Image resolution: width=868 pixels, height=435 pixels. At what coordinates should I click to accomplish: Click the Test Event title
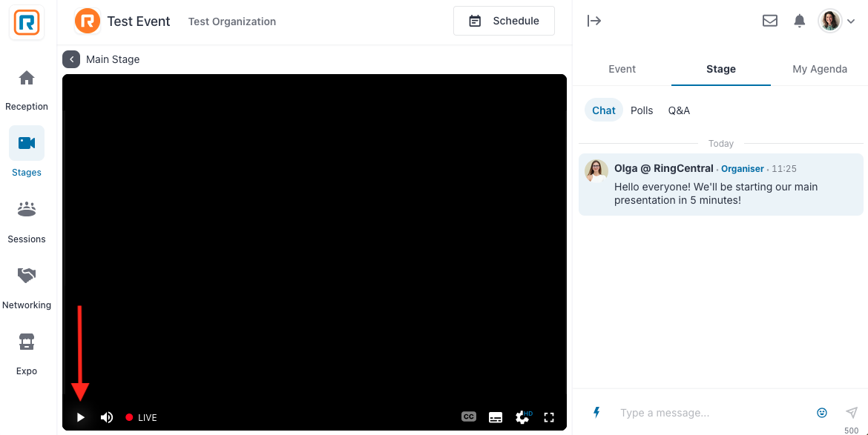[139, 21]
